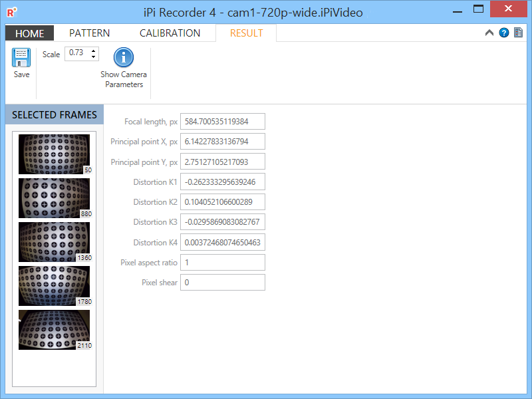Increase Scale with the up arrow
Image resolution: width=532 pixels, height=399 pixels.
tap(93, 51)
